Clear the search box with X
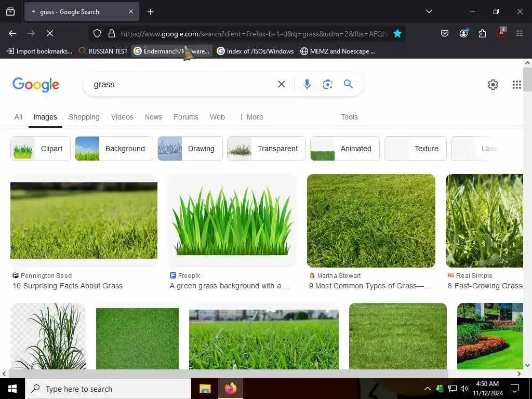The width and height of the screenshot is (532, 399). 281,84
